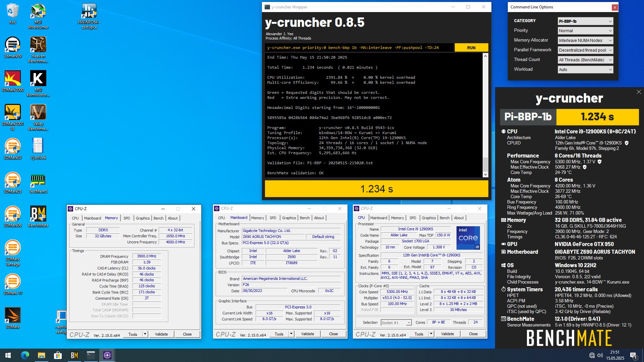Open About tab in CPU-tab CPU-Z window
The width and height of the screenshot is (644, 362).
pyautogui.click(x=459, y=218)
